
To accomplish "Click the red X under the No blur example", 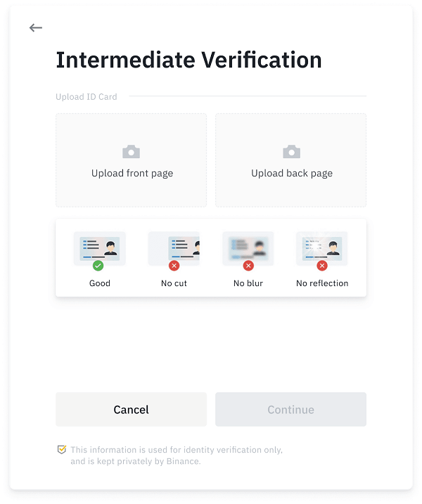I will pos(248,266).
